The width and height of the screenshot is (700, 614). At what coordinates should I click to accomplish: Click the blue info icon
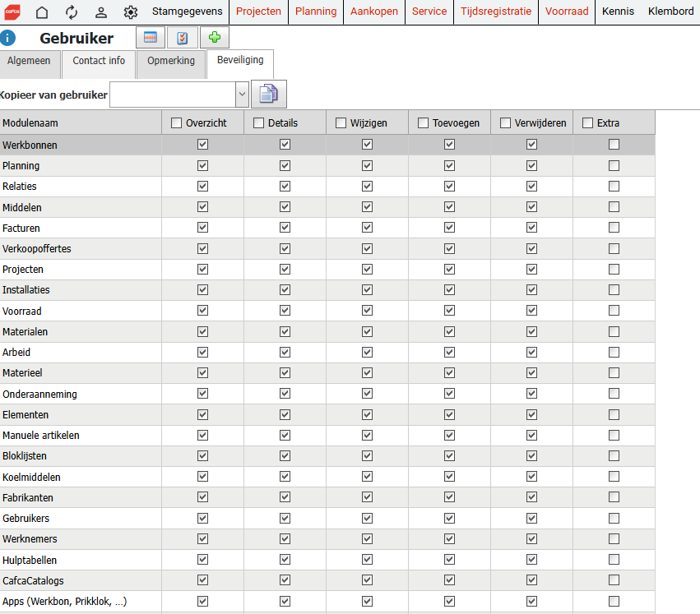coord(7,38)
